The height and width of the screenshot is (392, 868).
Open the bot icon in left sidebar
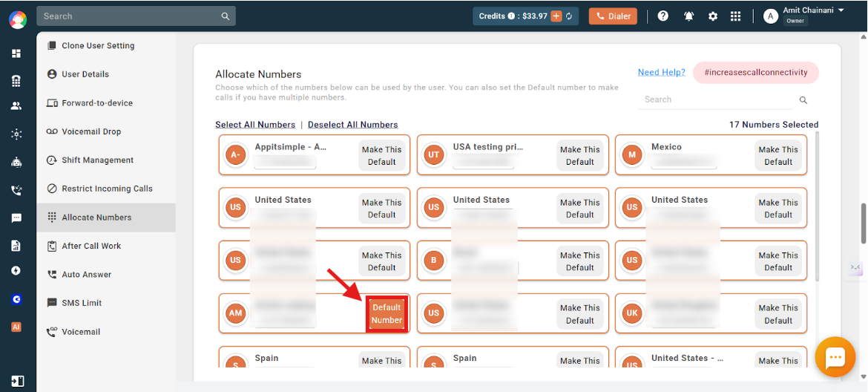pyautogui.click(x=16, y=163)
